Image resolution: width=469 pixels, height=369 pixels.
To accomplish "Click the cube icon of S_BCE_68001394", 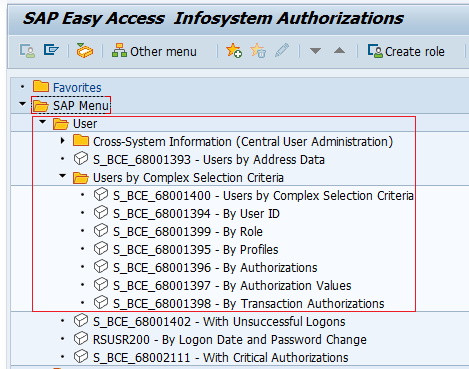I will click(101, 213).
